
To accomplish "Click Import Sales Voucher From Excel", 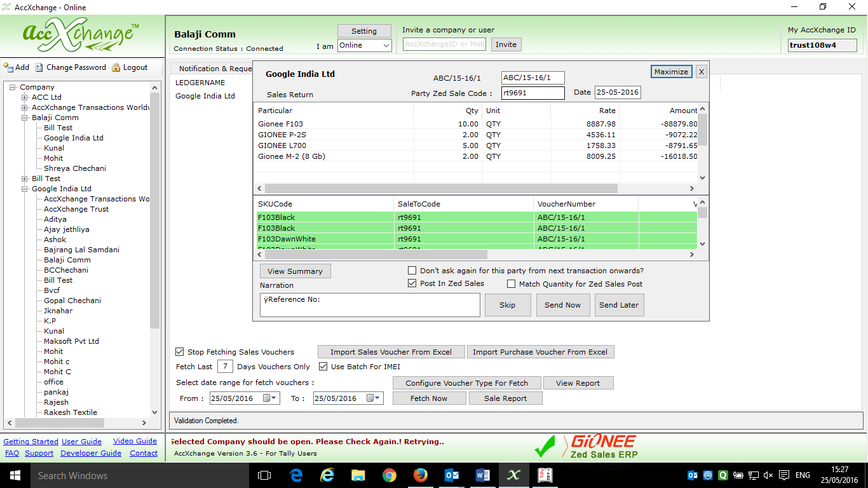I will (x=391, y=352).
